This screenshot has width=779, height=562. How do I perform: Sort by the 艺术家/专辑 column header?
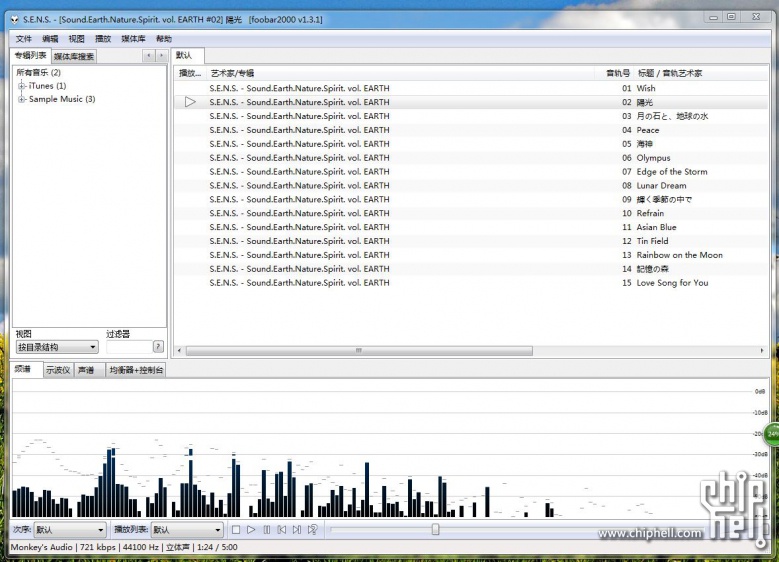tap(401, 74)
